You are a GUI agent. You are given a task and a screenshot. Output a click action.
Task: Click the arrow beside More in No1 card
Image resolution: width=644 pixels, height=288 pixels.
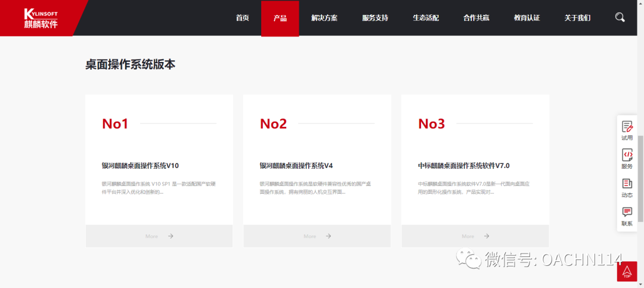point(171,236)
